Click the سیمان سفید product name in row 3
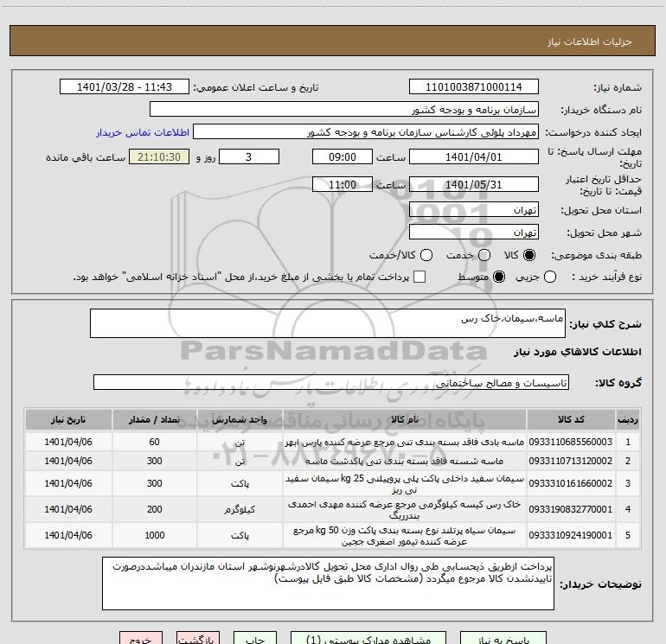Image resolution: width=666 pixels, height=644 pixels. [x=405, y=484]
